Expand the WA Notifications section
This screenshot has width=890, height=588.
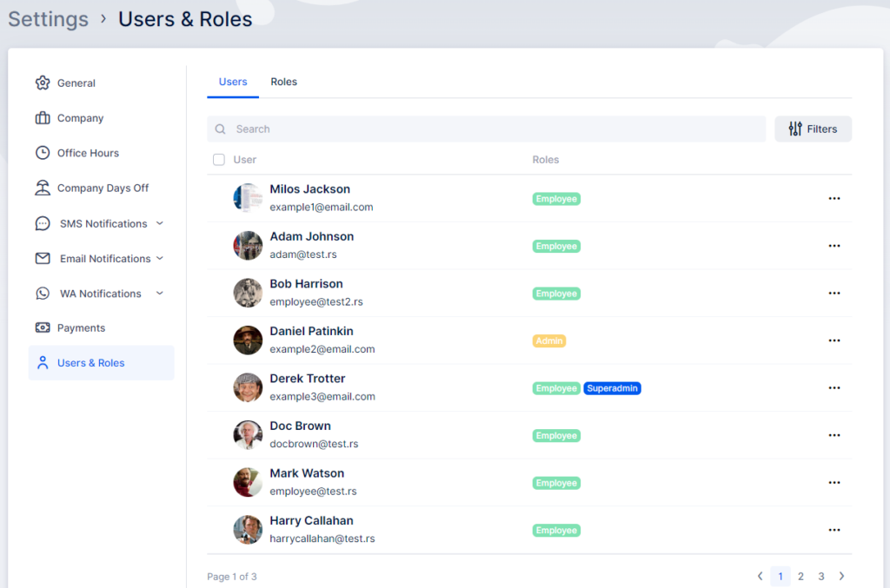tap(159, 293)
